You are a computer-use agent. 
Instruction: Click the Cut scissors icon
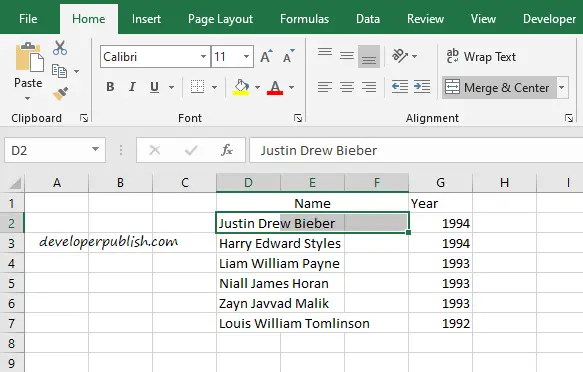click(60, 48)
